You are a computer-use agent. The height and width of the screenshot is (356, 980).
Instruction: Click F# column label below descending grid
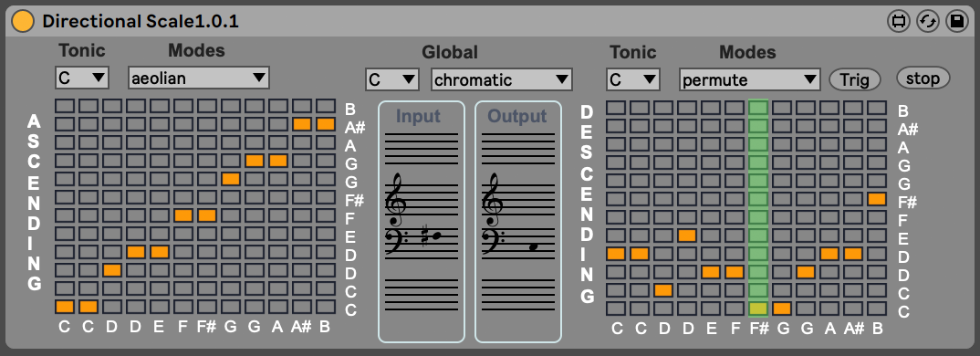pyautogui.click(x=759, y=328)
